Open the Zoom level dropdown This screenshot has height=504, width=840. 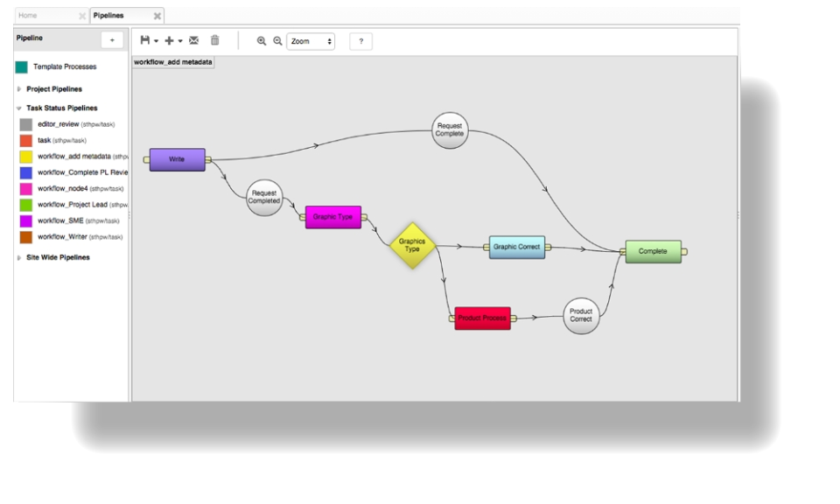click(x=311, y=41)
